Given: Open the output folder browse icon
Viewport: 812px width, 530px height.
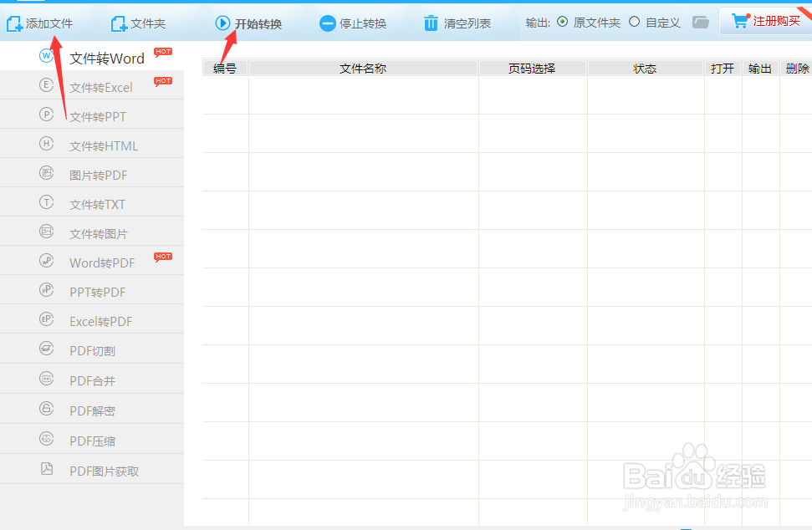Looking at the screenshot, I should [x=700, y=23].
